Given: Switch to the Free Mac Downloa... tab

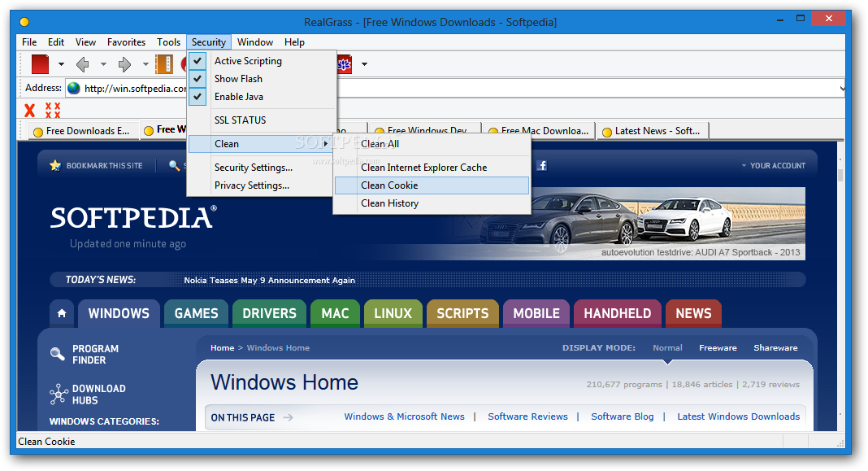Looking at the screenshot, I should (539, 131).
